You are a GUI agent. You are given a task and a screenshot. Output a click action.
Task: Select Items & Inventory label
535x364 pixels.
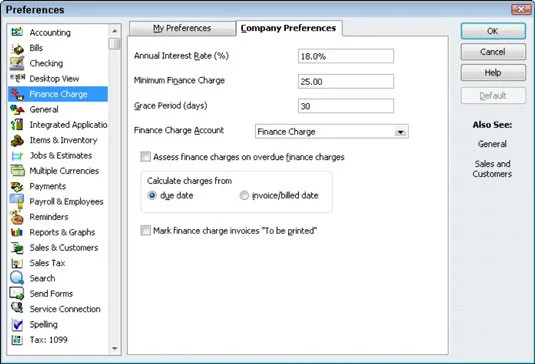click(x=63, y=140)
